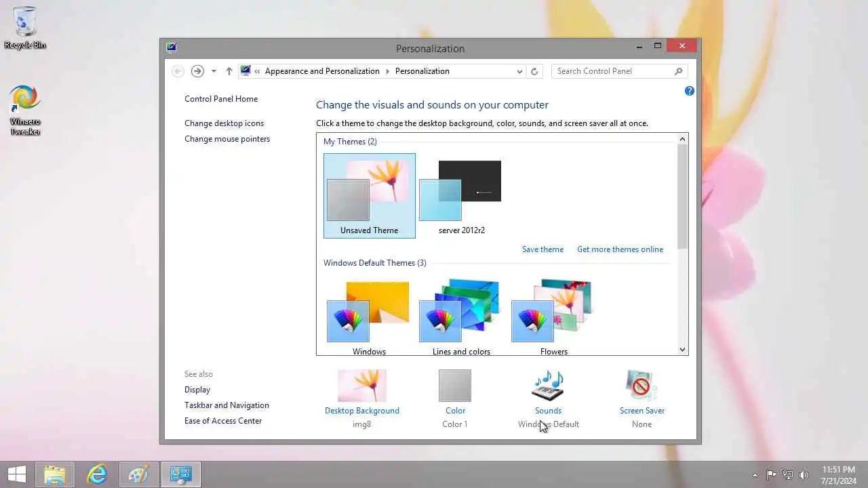This screenshot has width=868, height=488.
Task: Click the search magnifier icon
Action: pyautogui.click(x=678, y=71)
